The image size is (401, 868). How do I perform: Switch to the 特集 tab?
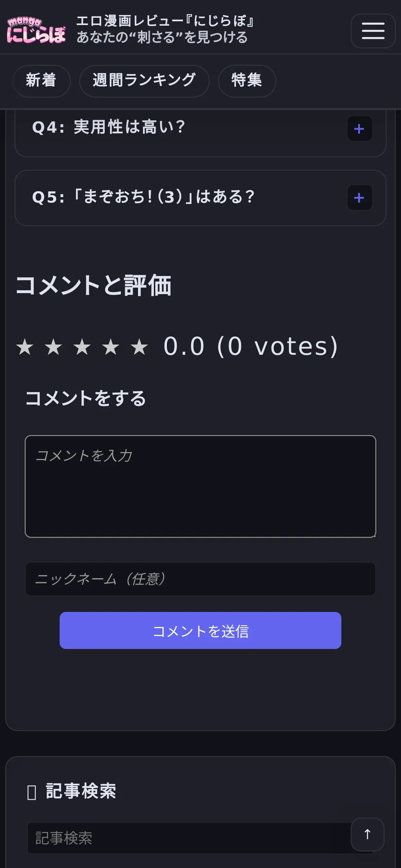247,81
